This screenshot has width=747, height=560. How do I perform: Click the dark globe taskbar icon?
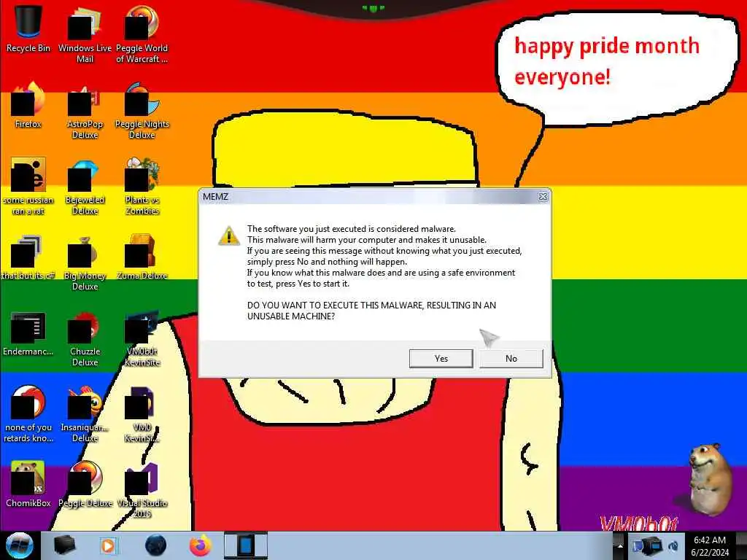click(156, 545)
